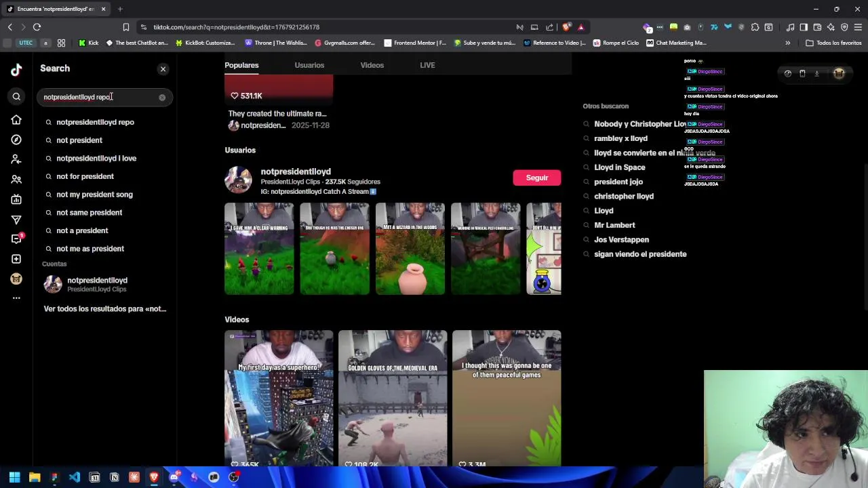Open notpresidentlloyd user profile name link
Screen dimensions: 868x488
[x=296, y=171]
